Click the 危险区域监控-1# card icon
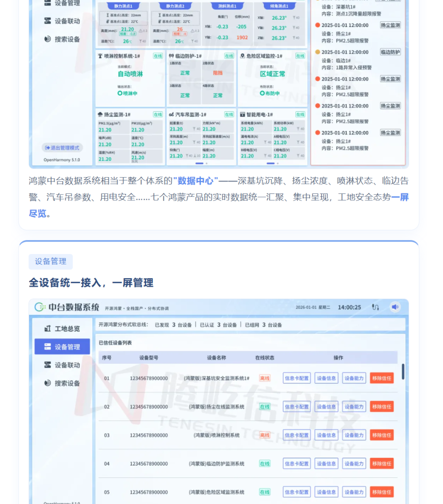Image resolution: width=443 pixels, height=504 pixels. pos(243,56)
